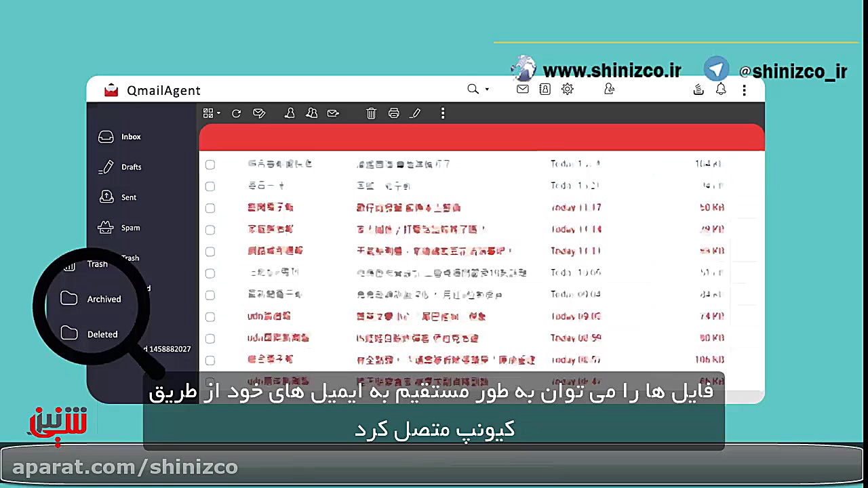Open the toolbar three-dot more menu
Screen dimensions: 868x488
(x=443, y=114)
